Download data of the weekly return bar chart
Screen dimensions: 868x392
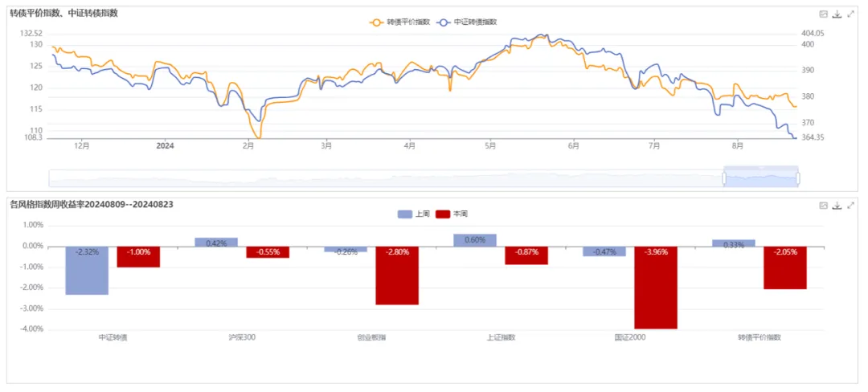[x=837, y=206]
